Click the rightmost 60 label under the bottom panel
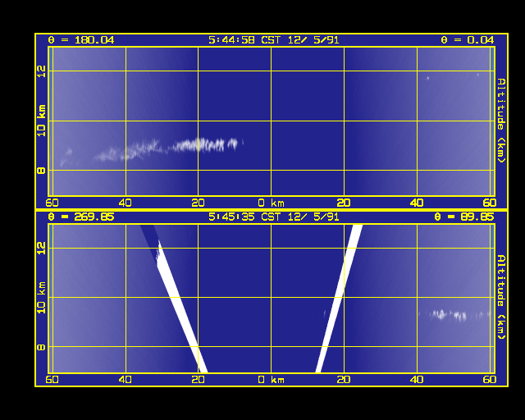The height and width of the screenshot is (420, 525). pyautogui.click(x=490, y=380)
